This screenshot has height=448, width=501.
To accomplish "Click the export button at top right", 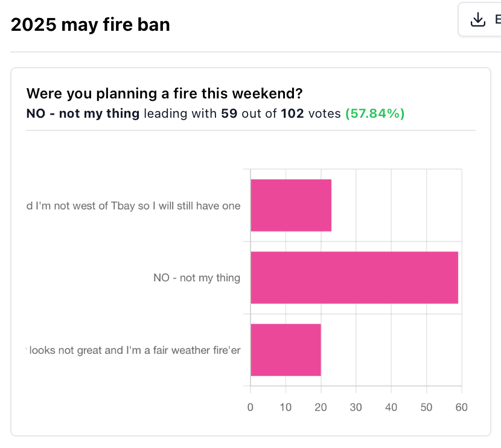I will (480, 19).
